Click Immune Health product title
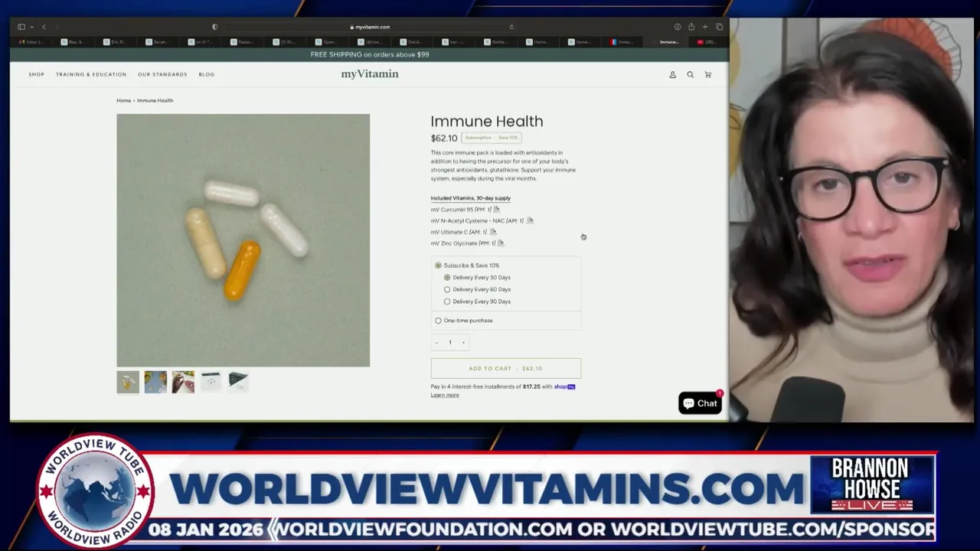Image resolution: width=980 pixels, height=551 pixels. coord(487,121)
